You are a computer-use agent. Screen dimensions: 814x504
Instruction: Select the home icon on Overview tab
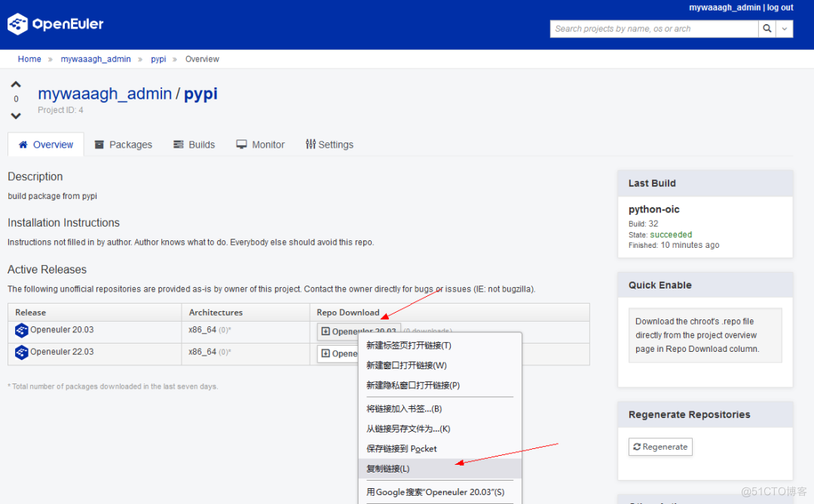pyautogui.click(x=25, y=144)
